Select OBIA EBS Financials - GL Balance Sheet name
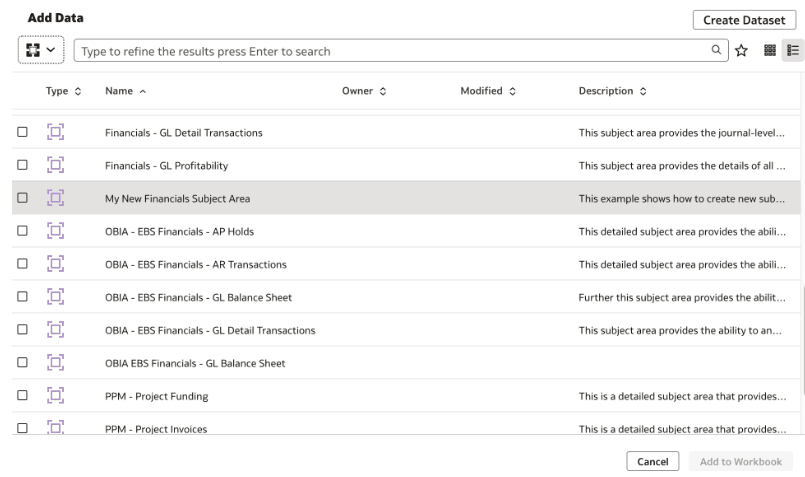Screen dimensions: 805x477 pyautogui.click(x=195, y=363)
